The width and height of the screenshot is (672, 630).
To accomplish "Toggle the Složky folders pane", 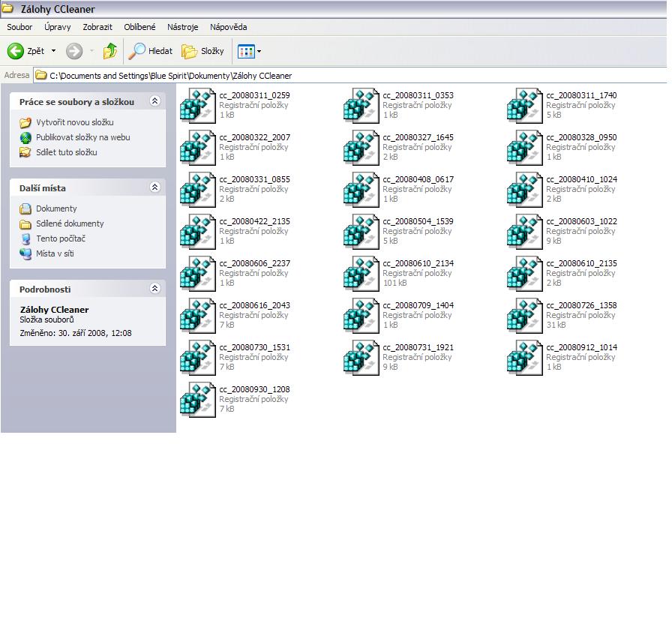I will coord(203,51).
